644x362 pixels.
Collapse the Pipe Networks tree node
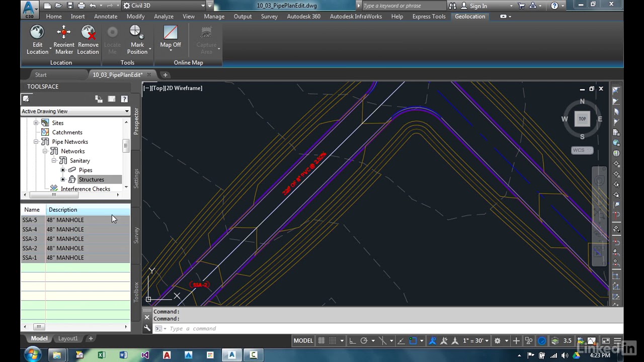click(x=36, y=142)
